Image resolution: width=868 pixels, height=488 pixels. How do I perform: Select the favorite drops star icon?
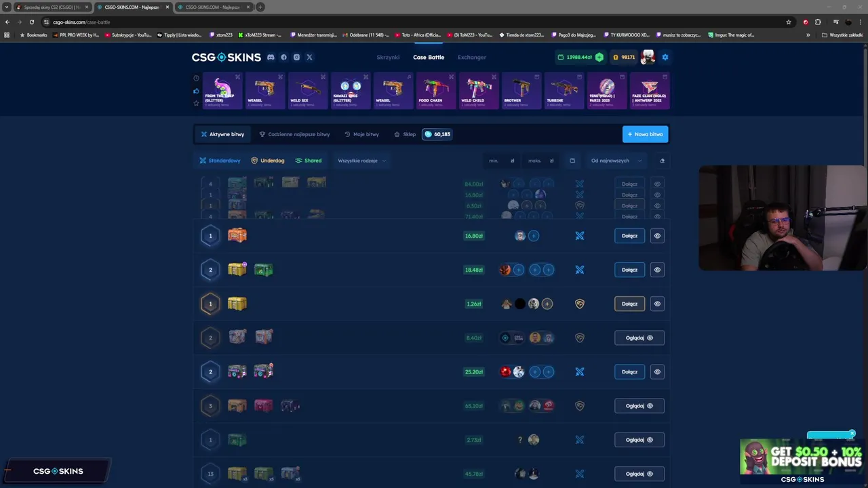(197, 103)
